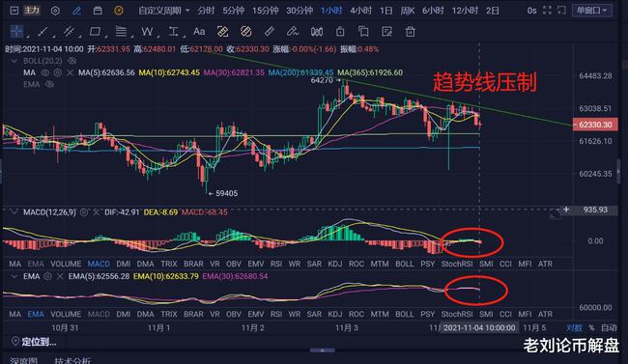The width and height of the screenshot is (628, 364).
Task: Select the rectangle shape tool
Action: pyautogui.click(x=95, y=31)
